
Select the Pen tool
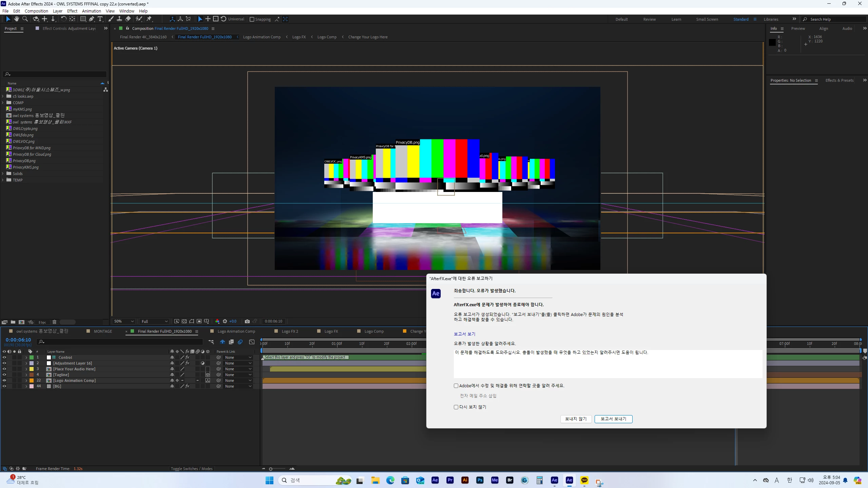(92, 19)
